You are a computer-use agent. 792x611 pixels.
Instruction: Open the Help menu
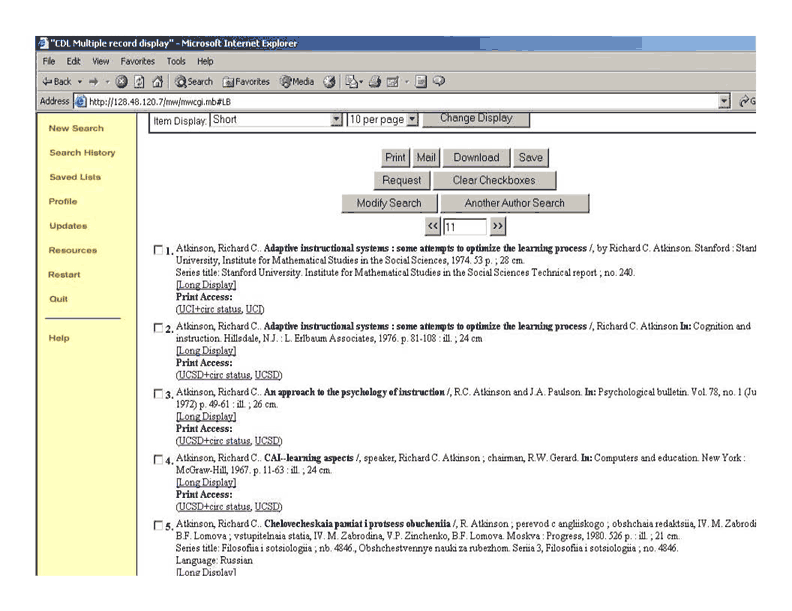point(205,61)
